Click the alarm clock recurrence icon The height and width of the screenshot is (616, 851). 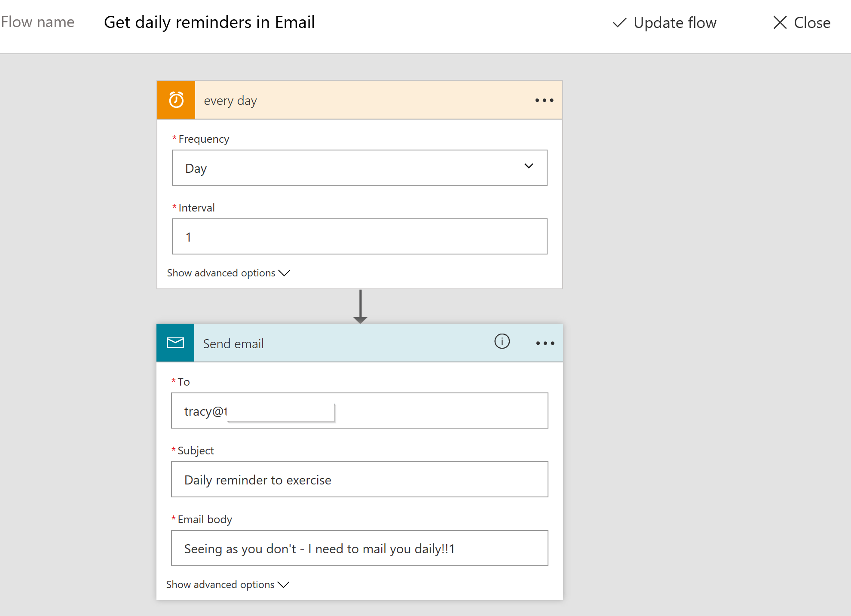176,99
